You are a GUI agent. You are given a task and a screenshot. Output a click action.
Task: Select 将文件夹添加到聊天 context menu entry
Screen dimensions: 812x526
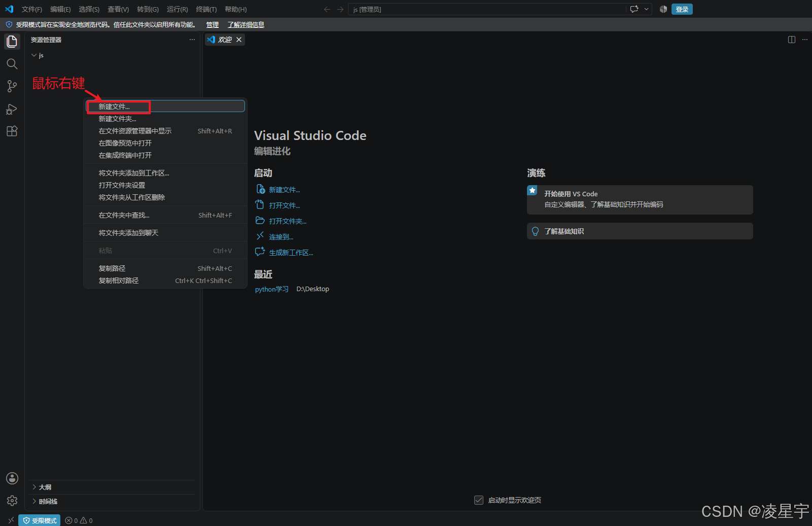(165, 233)
